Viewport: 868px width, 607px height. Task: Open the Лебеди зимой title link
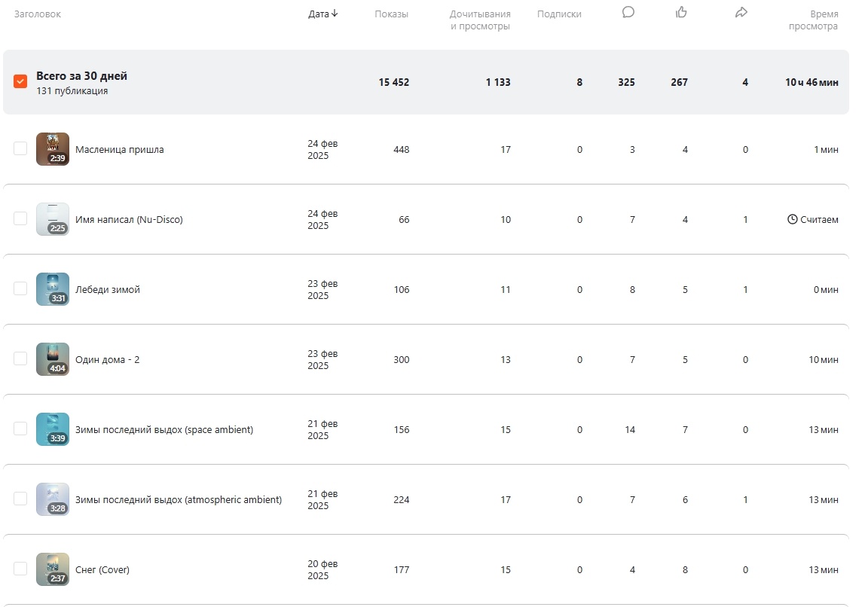108,290
